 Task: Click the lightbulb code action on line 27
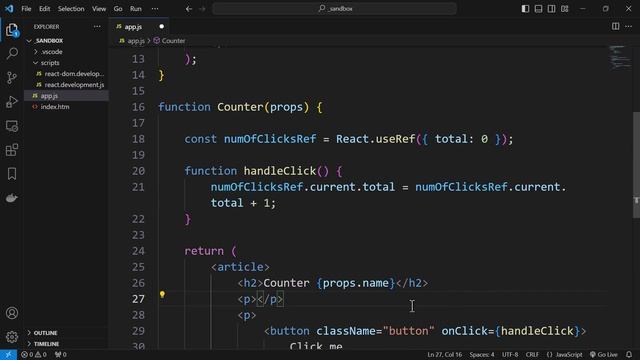click(x=162, y=294)
